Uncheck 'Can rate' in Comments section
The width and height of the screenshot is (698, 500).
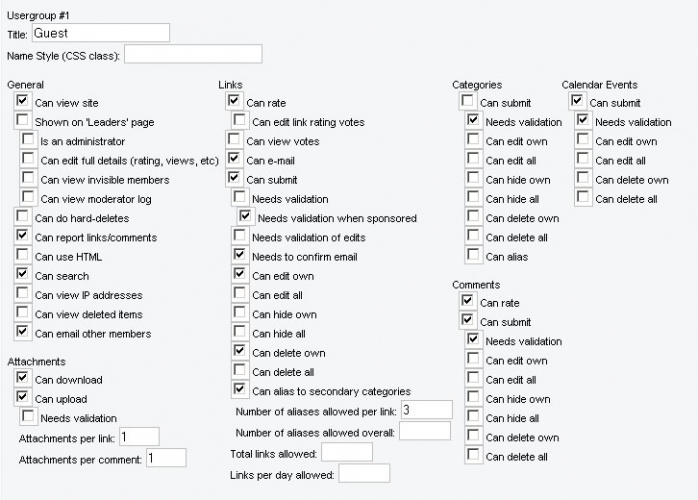pyautogui.click(x=467, y=302)
